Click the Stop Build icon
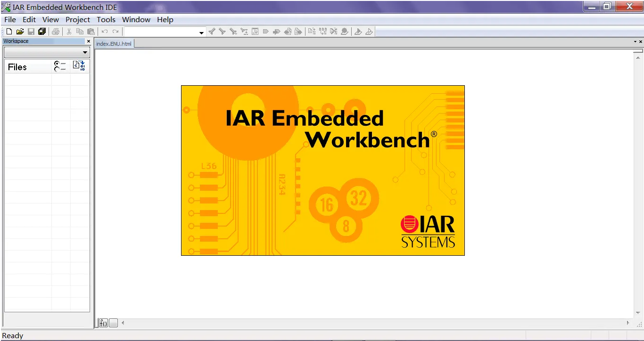Image resolution: width=644 pixels, height=341 pixels. tap(334, 32)
